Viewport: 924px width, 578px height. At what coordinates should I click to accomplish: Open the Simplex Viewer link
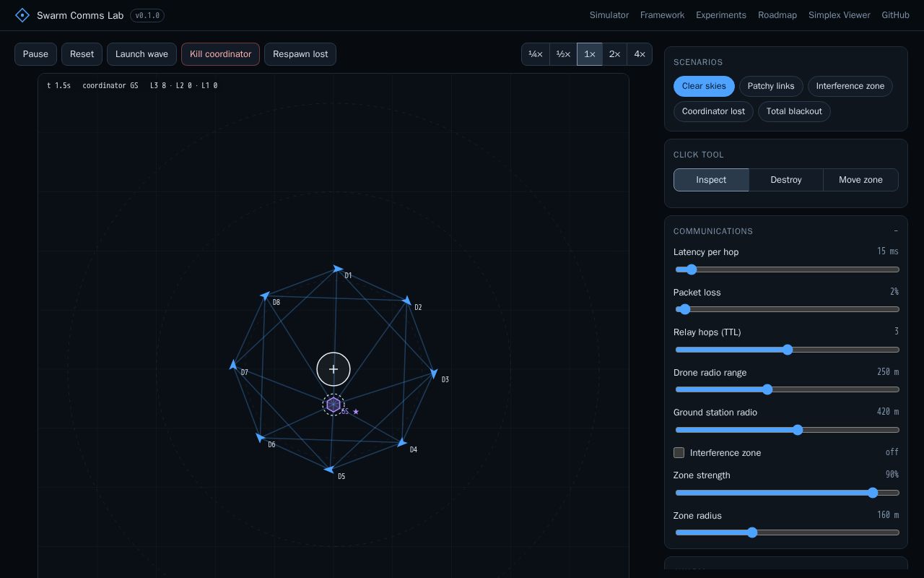[x=840, y=15]
